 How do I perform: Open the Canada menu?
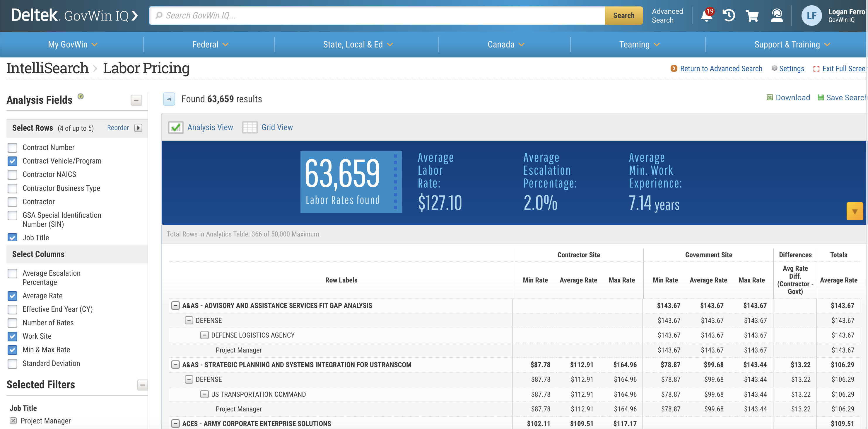pyautogui.click(x=505, y=45)
